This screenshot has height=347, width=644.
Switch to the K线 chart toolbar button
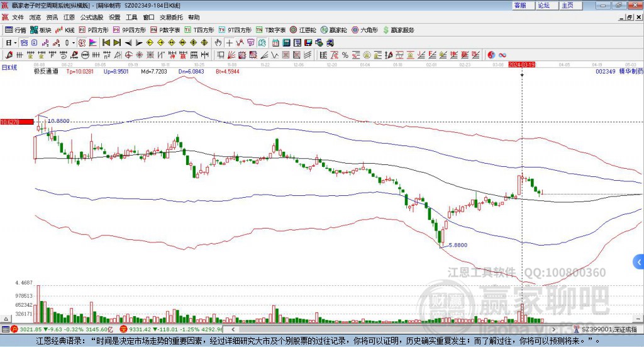[x=65, y=30]
